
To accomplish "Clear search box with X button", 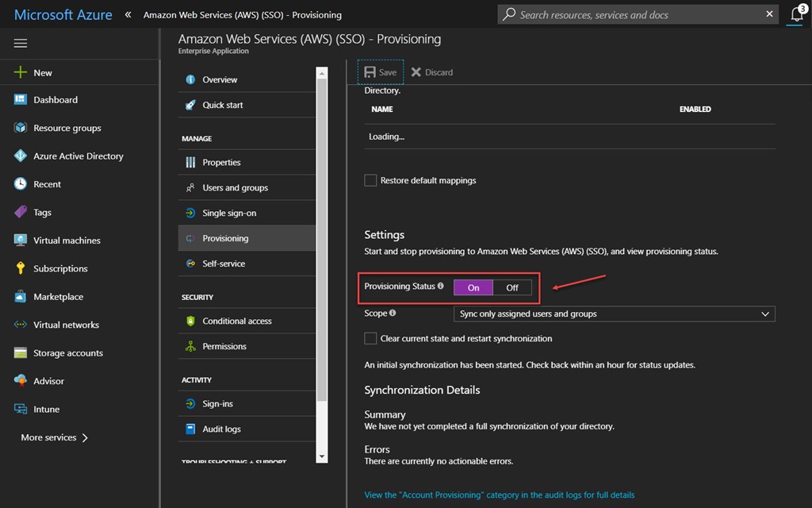I will [x=769, y=14].
